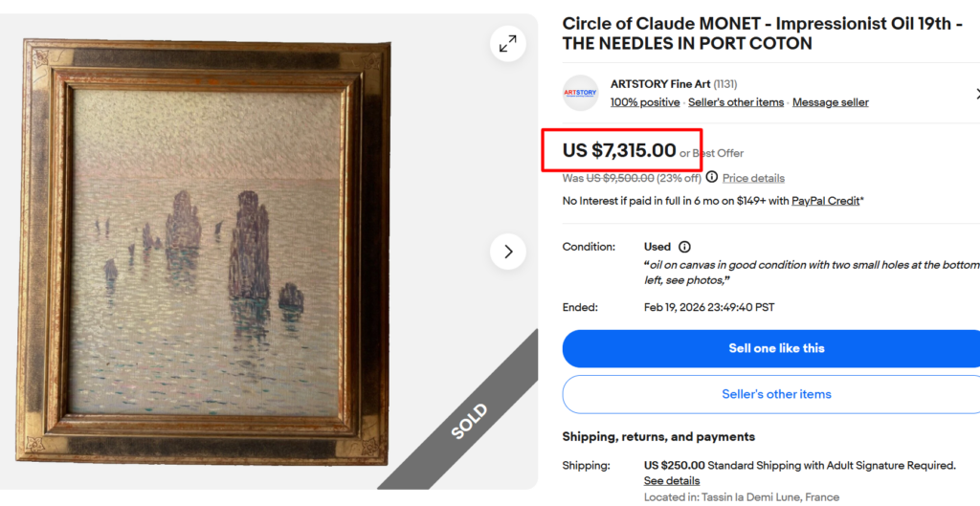This screenshot has height=506, width=980.
Task: Open the 100% positive feedback link
Action: pos(645,102)
